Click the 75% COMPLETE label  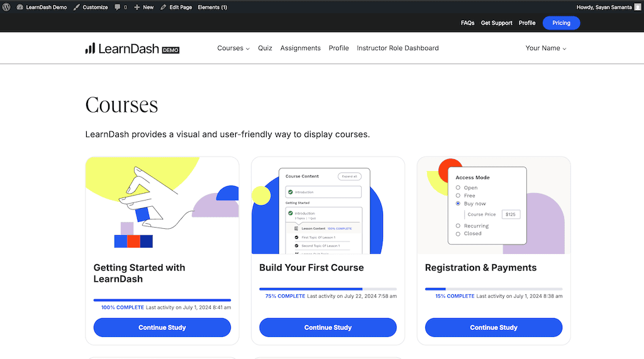285,296
